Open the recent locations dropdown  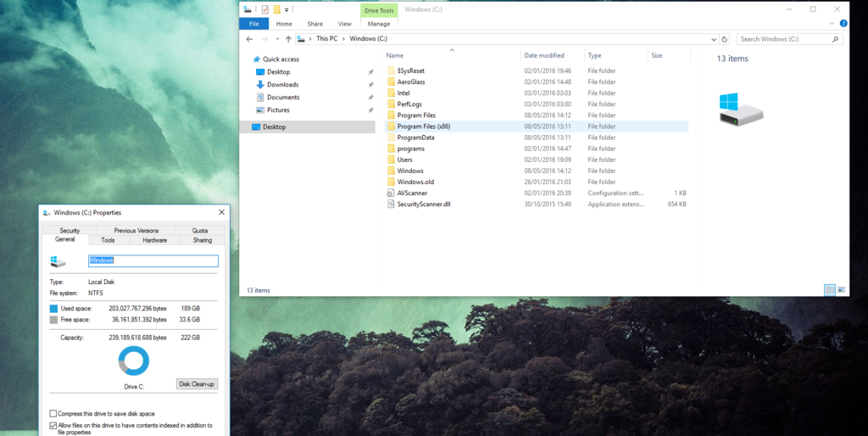click(x=277, y=39)
